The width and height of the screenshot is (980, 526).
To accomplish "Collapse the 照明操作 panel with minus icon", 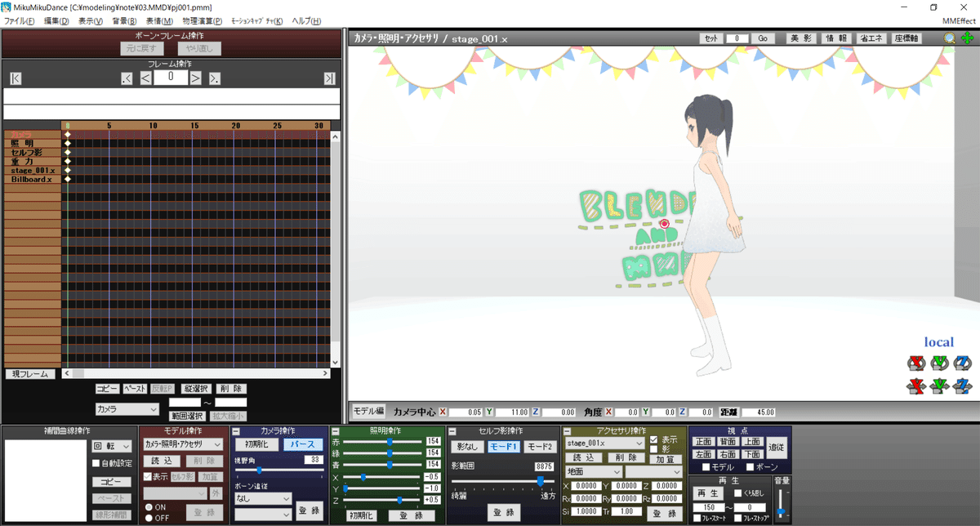I will coord(335,431).
